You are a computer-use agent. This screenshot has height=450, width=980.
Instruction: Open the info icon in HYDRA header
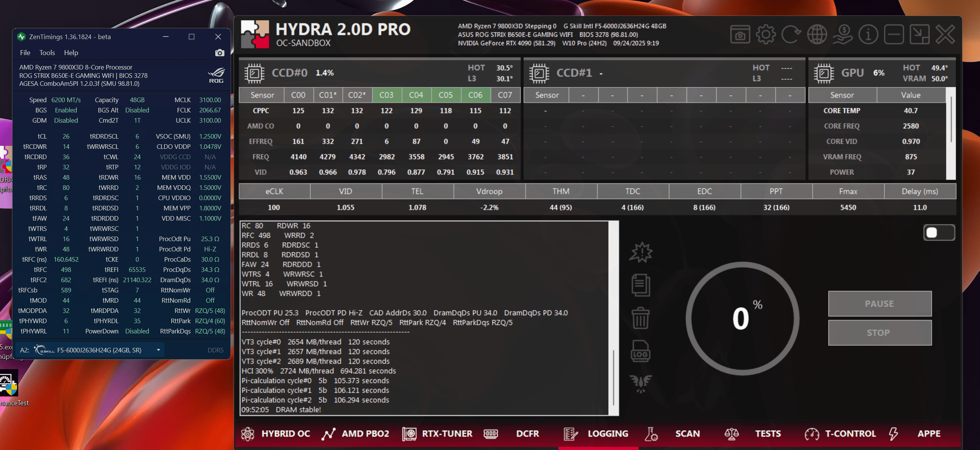(x=868, y=35)
